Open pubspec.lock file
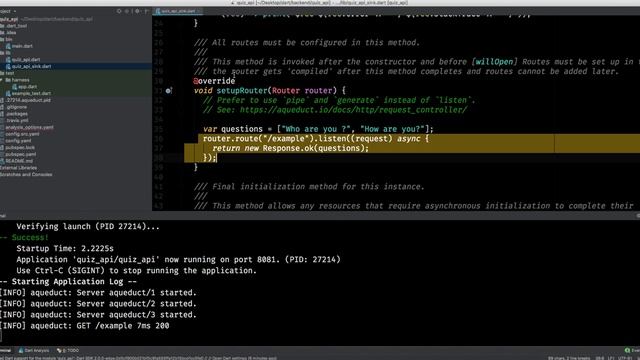Viewport: 640px width, 360px height. (20, 147)
